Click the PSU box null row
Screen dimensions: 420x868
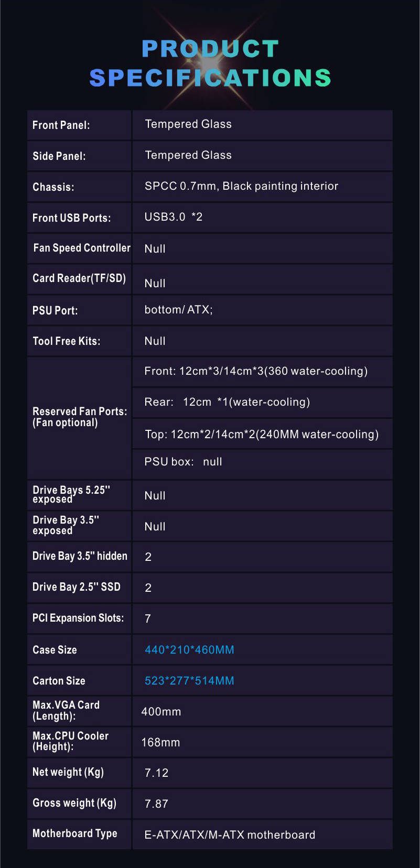[262, 463]
